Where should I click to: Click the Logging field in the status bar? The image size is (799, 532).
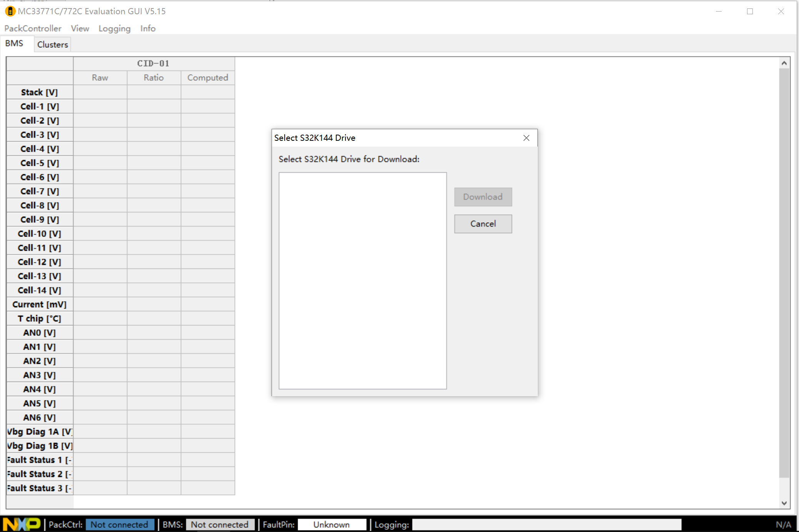(546, 524)
